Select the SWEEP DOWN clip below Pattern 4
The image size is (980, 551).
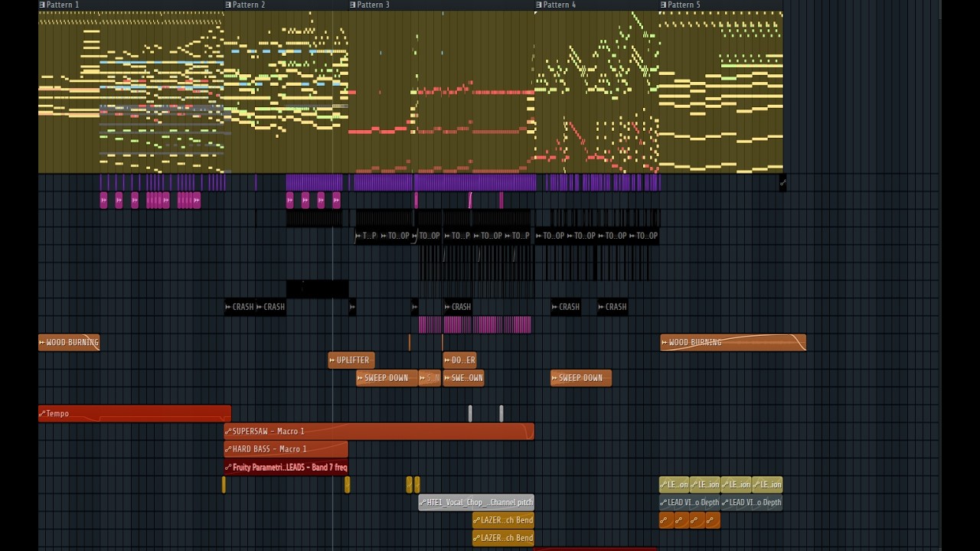pyautogui.click(x=581, y=378)
